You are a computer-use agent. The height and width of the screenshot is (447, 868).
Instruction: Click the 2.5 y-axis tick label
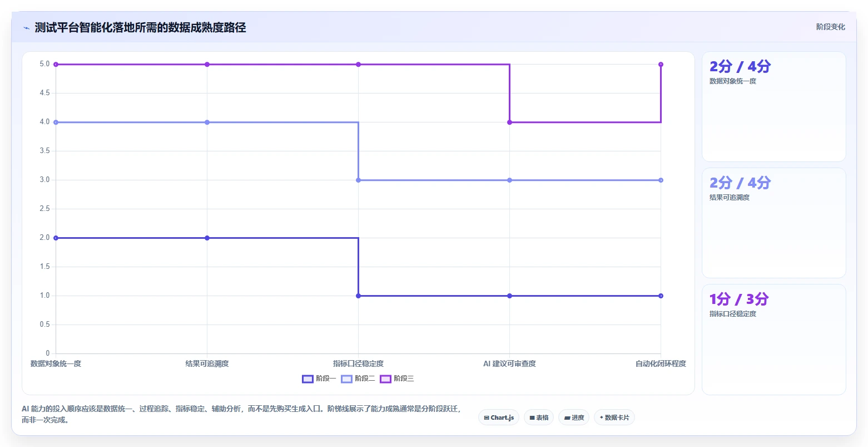(44, 209)
